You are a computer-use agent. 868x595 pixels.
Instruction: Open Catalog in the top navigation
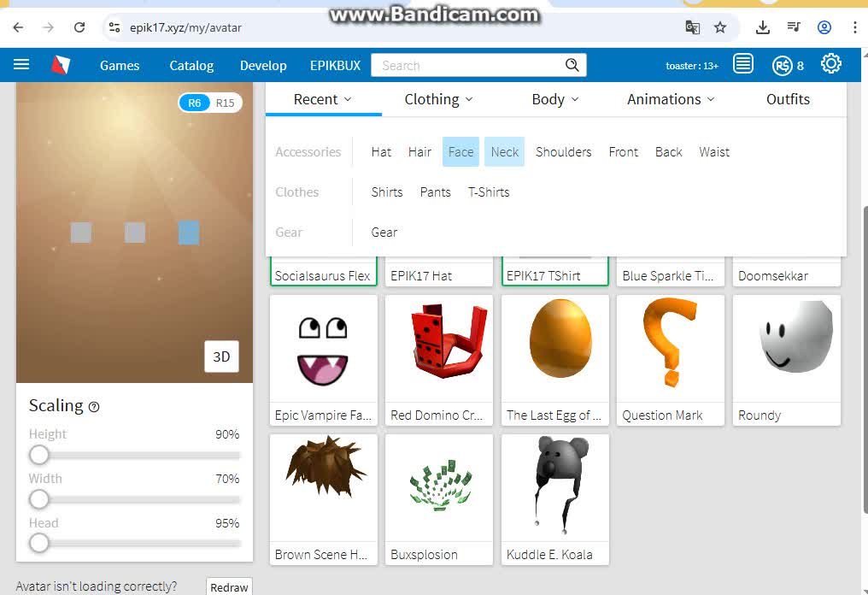[191, 65]
